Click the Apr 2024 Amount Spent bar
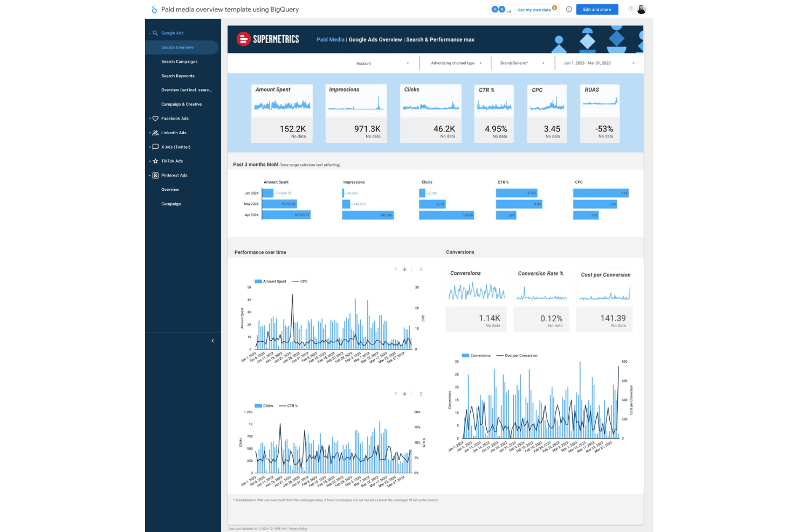 pyautogui.click(x=286, y=215)
